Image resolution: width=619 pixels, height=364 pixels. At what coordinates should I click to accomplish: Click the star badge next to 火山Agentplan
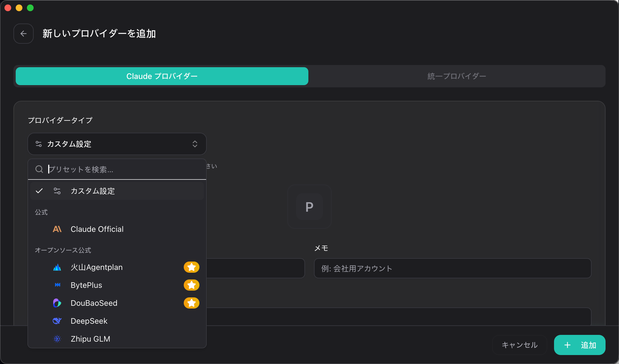tap(192, 267)
